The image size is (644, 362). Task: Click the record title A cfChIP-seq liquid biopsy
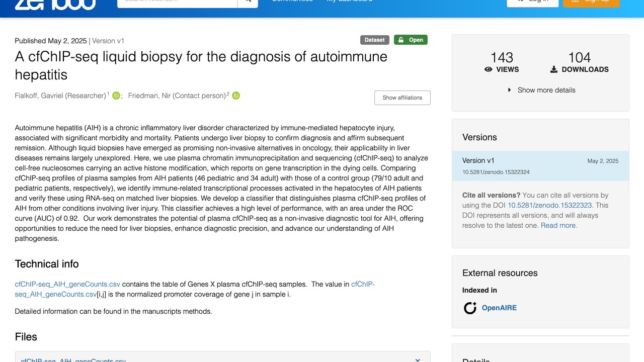(201, 65)
